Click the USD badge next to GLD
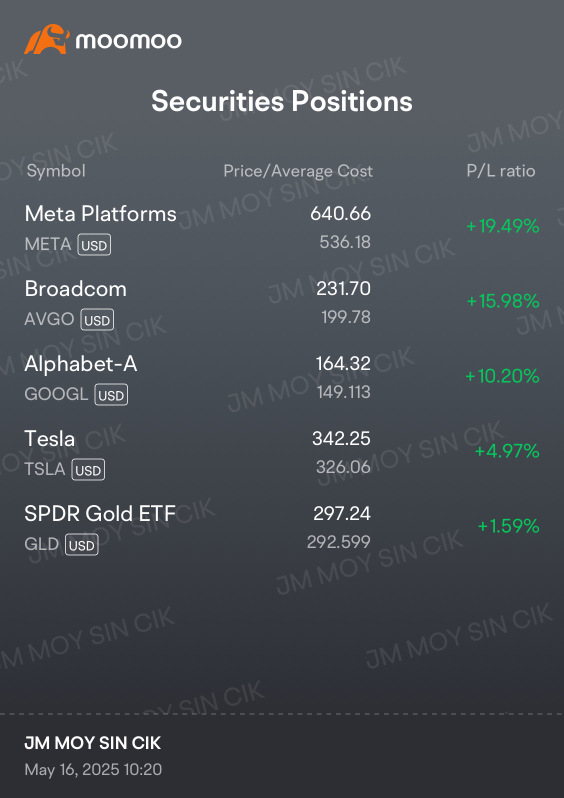The width and height of the screenshot is (564, 798). point(81,545)
